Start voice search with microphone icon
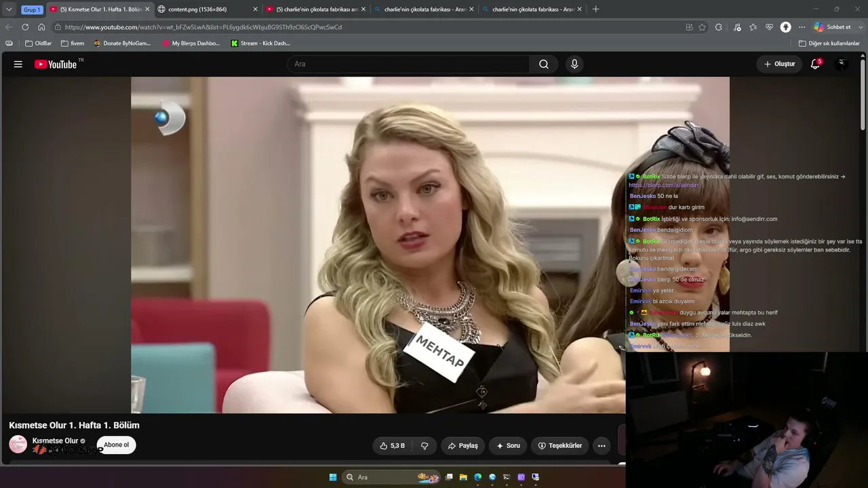The image size is (868, 488). (x=574, y=64)
